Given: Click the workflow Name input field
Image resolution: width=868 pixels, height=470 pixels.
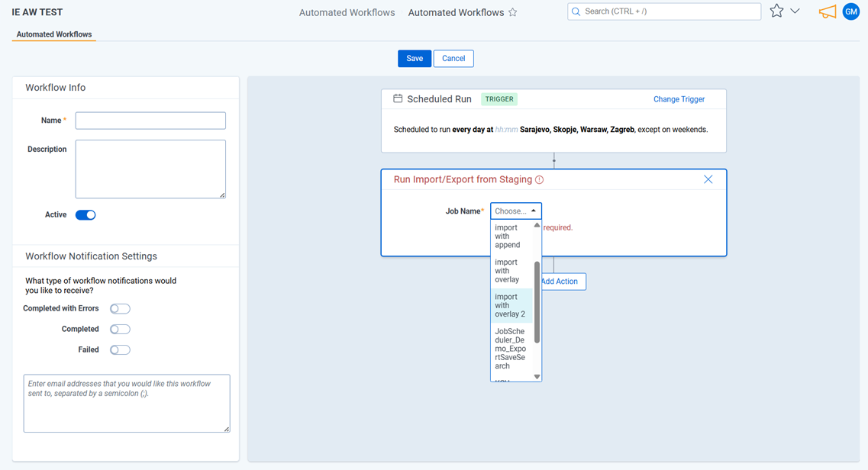Looking at the screenshot, I should [150, 121].
